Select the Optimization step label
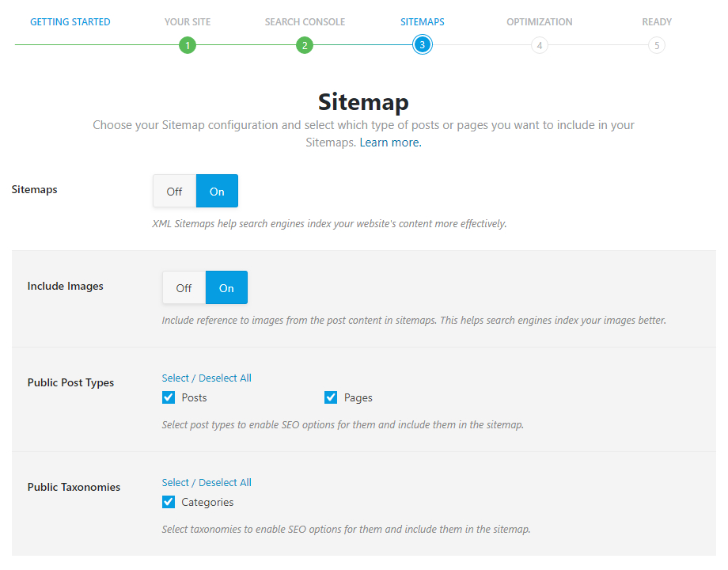The image size is (728, 570). pos(540,22)
